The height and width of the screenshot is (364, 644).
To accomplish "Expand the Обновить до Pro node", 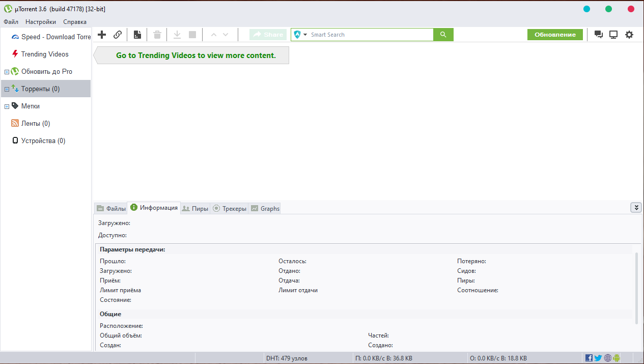I will click(x=7, y=72).
